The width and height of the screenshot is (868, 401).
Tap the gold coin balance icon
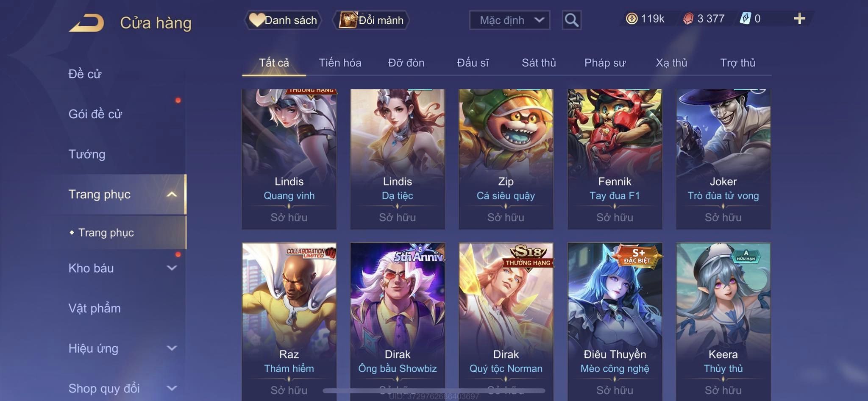632,19
